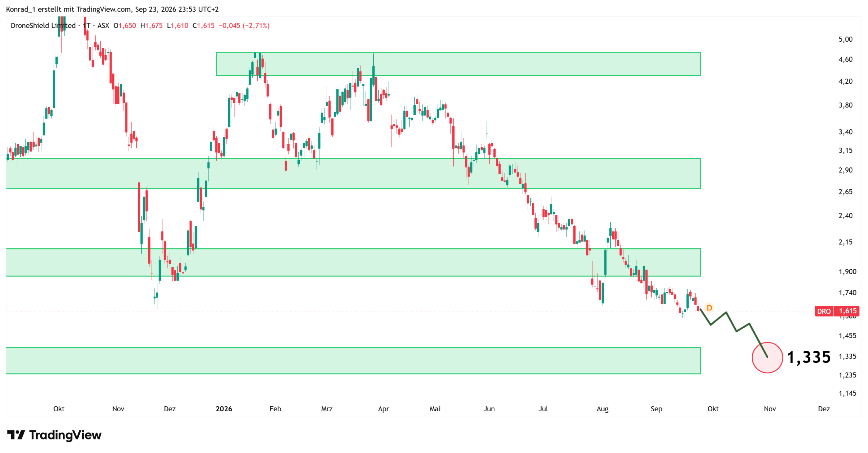Image resolution: width=868 pixels, height=453 pixels.
Task: Click the 3,15 price axis label
Action: click(845, 150)
